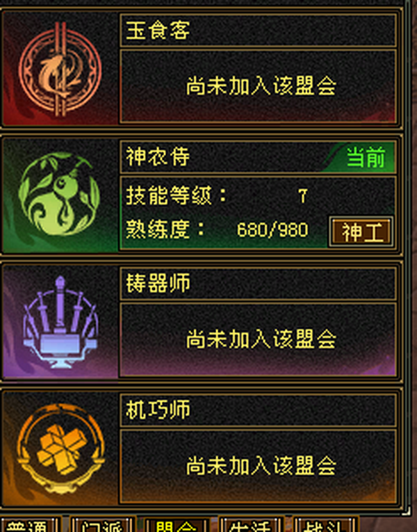Screen dimensions: 417x532
Task: Click the 技能等级 value 7
Action: tap(303, 196)
